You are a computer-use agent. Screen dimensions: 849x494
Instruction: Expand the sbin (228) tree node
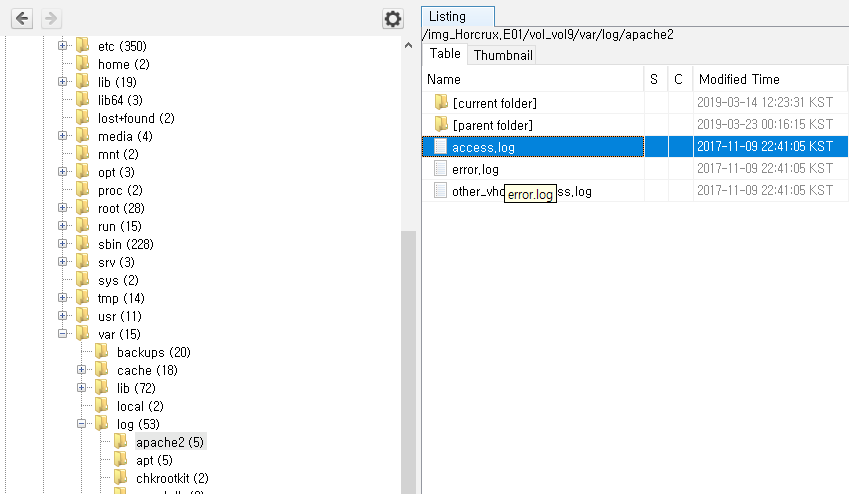62,244
